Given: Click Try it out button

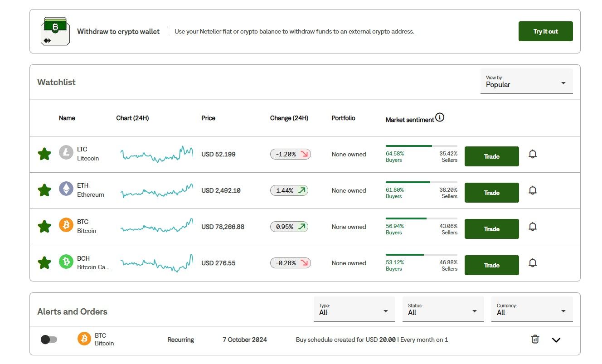Looking at the screenshot, I should point(546,31).
